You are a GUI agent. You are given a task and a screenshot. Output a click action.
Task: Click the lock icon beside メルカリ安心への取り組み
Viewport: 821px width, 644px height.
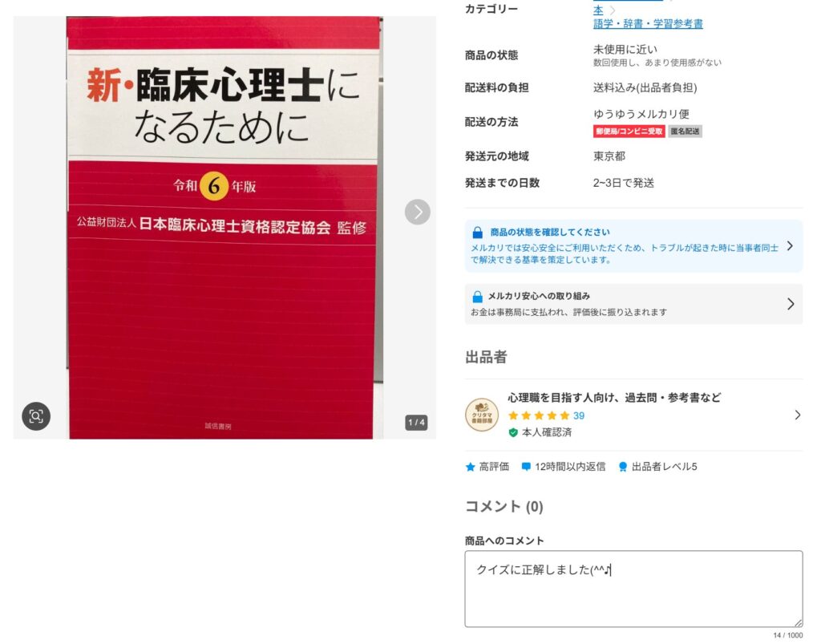[478, 297]
